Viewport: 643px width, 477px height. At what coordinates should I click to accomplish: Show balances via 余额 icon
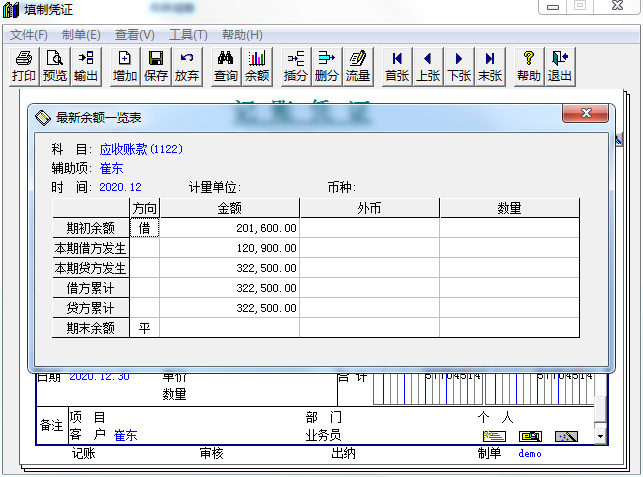257,66
